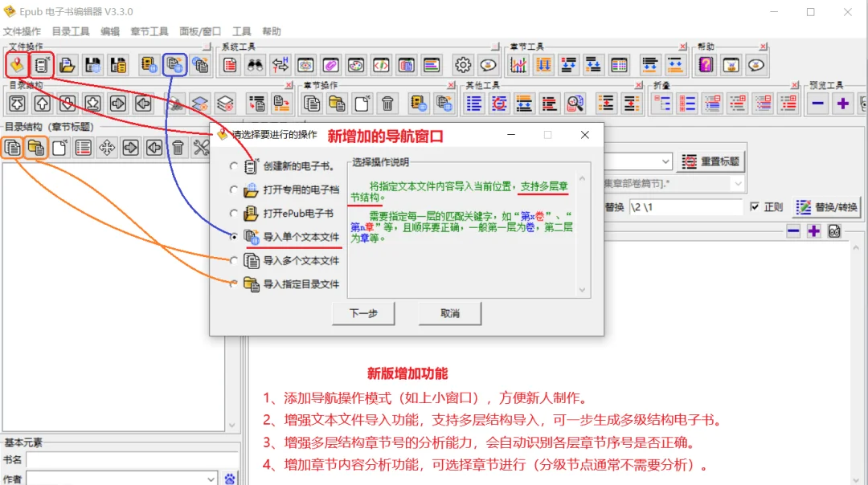This screenshot has width=868, height=485.
Task: Click the 替换/转换 button
Action: pos(827,207)
